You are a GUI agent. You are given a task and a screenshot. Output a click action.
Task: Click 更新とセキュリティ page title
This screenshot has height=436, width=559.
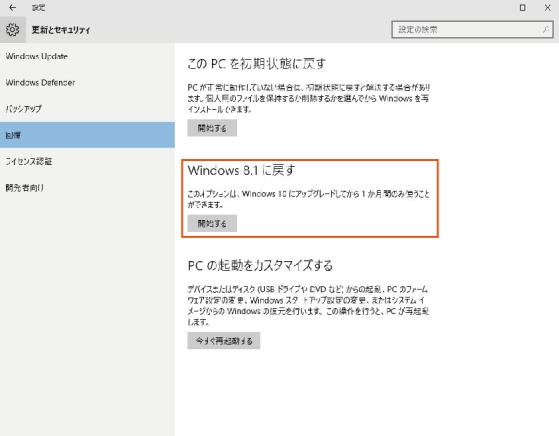click(61, 30)
